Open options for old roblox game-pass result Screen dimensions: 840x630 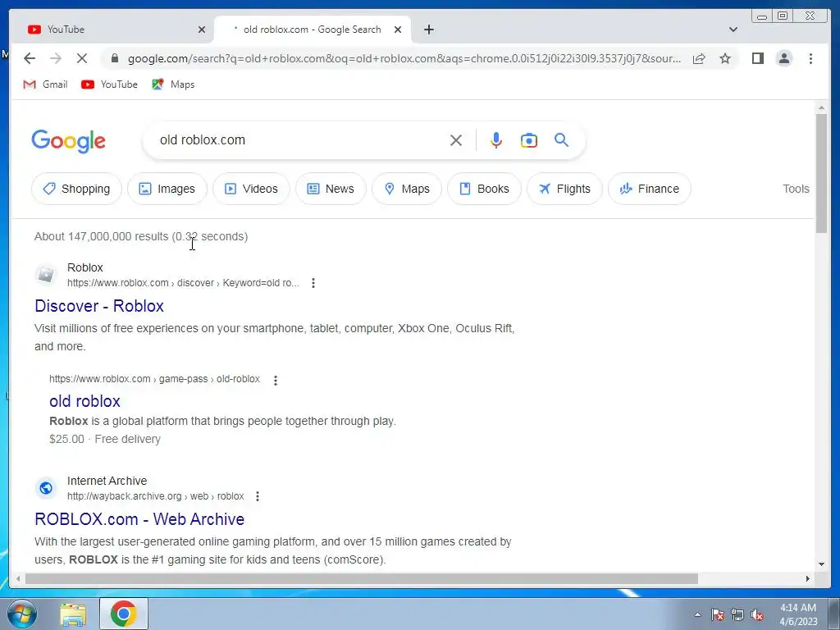276,381
